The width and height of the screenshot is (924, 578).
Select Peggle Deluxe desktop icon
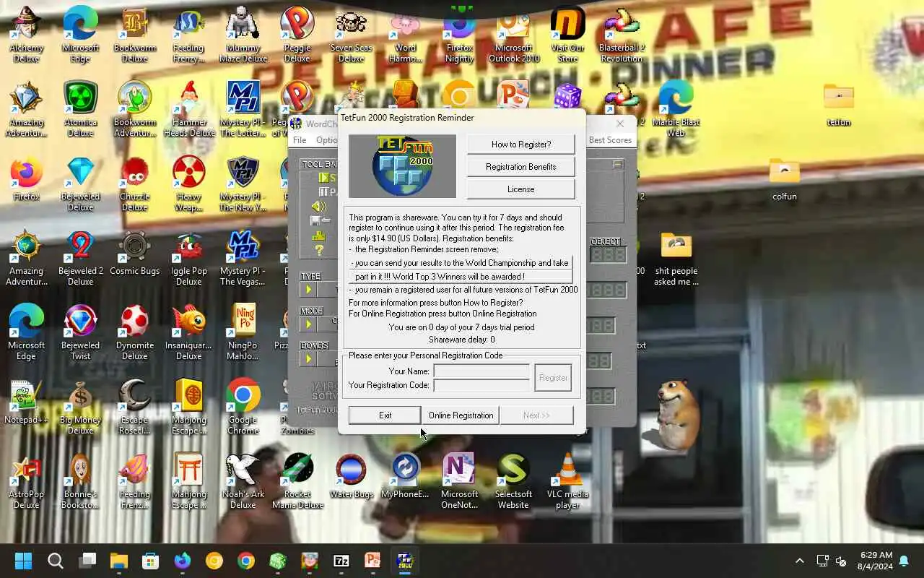297,35
